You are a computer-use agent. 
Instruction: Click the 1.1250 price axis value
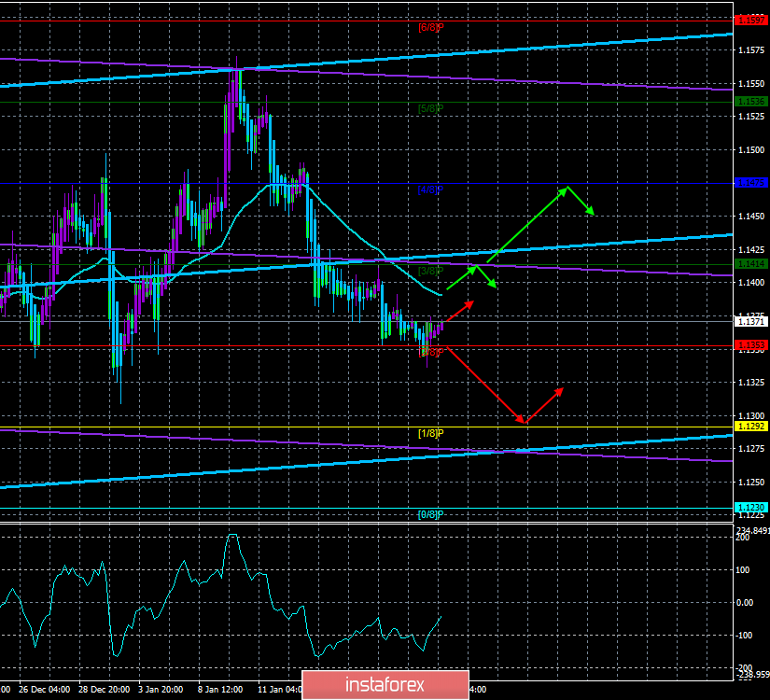pyautogui.click(x=751, y=482)
